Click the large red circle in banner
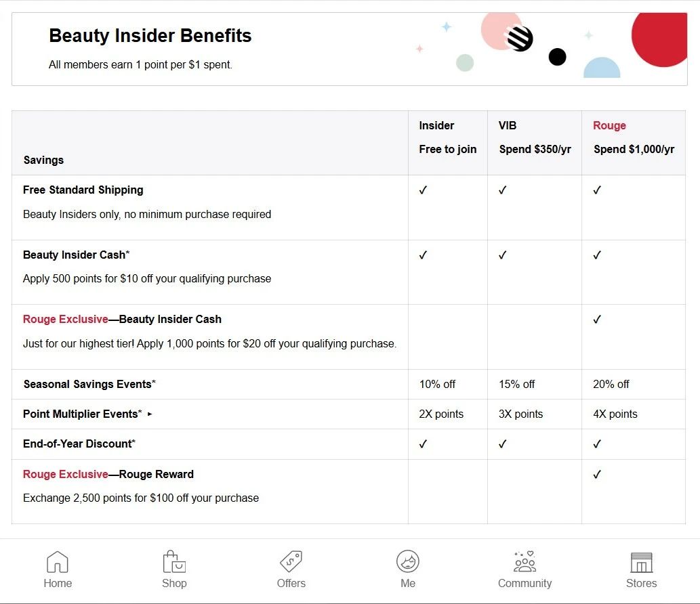700x604 pixels. [x=662, y=38]
